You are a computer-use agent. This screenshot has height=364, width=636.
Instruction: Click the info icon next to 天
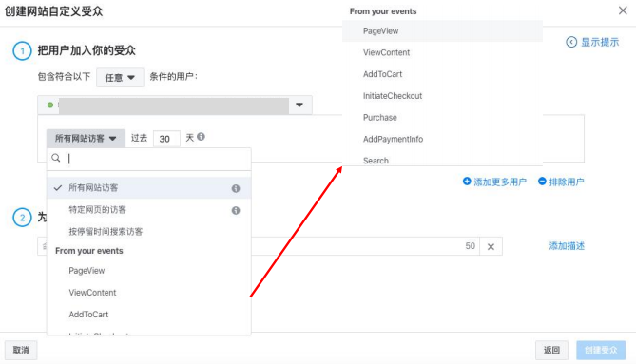[201, 137]
